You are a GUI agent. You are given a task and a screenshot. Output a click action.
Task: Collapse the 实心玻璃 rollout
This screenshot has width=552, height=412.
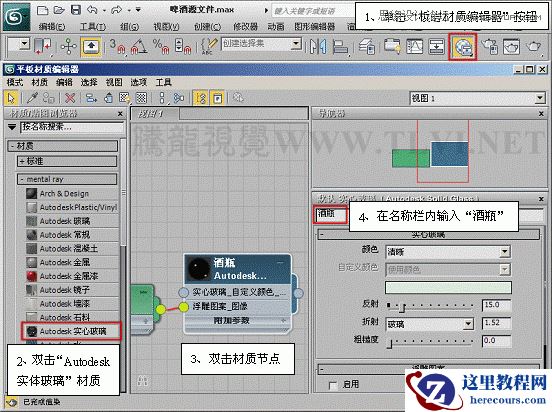point(428,235)
